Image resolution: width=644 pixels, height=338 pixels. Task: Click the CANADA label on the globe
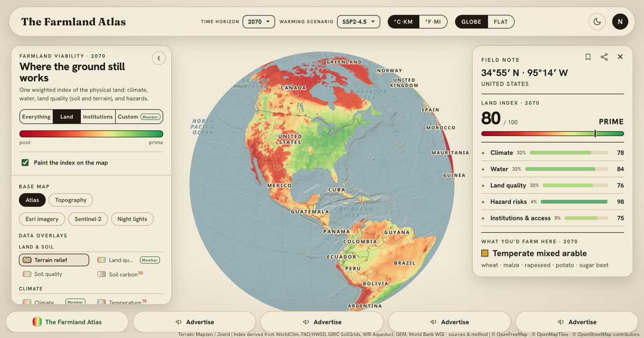tap(294, 87)
